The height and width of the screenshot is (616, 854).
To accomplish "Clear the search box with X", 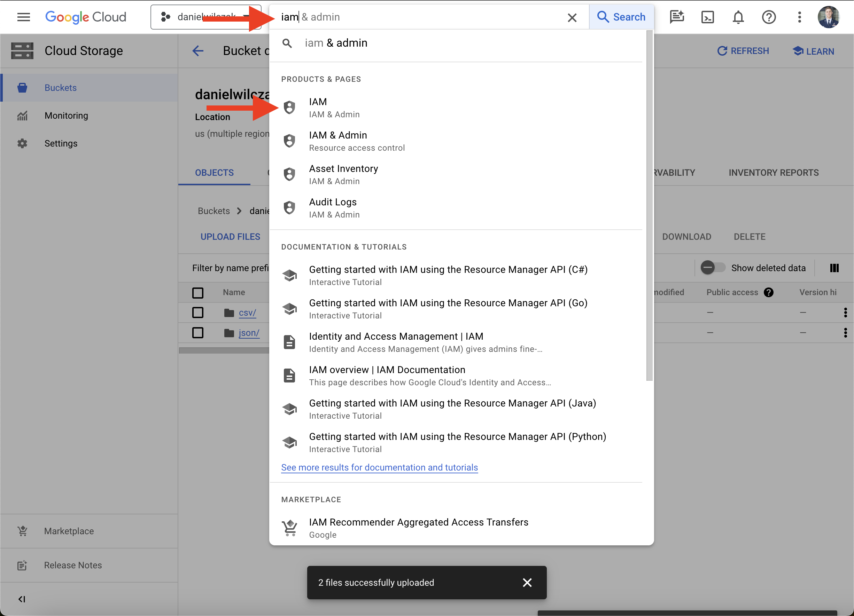I will coord(572,17).
